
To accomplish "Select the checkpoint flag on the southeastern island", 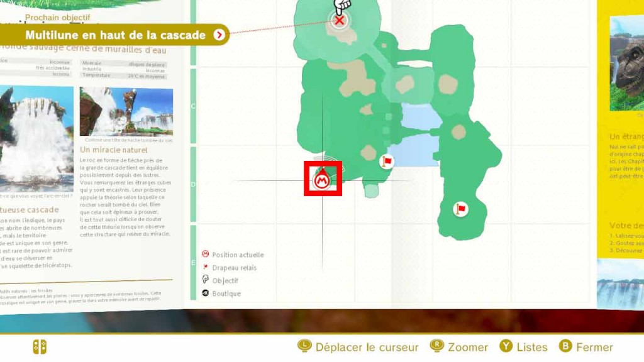I will (x=460, y=209).
